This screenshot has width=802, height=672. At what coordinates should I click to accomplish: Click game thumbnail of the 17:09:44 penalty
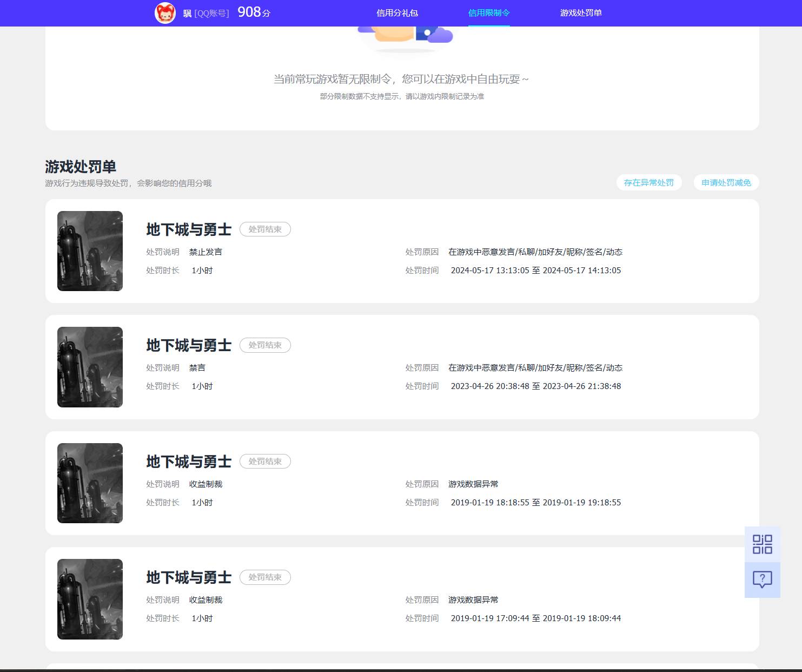90,599
